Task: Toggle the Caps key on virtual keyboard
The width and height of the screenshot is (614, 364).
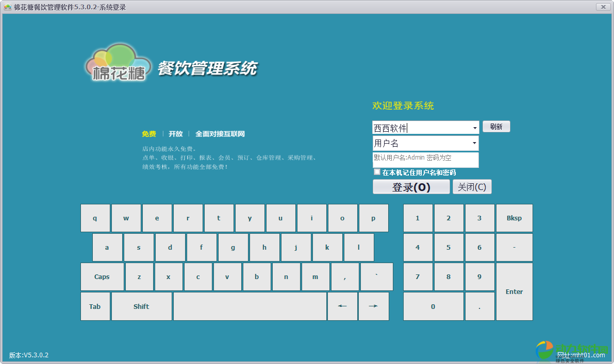Action: pos(102,277)
